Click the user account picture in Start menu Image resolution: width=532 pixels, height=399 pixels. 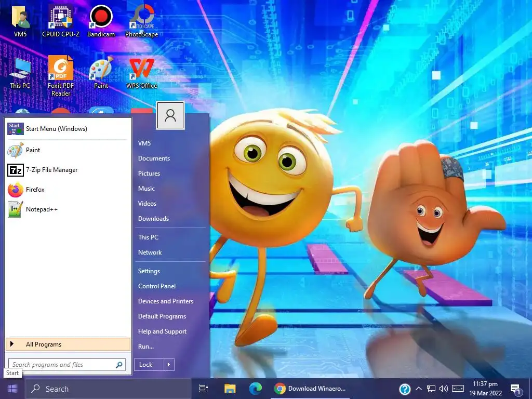click(170, 115)
